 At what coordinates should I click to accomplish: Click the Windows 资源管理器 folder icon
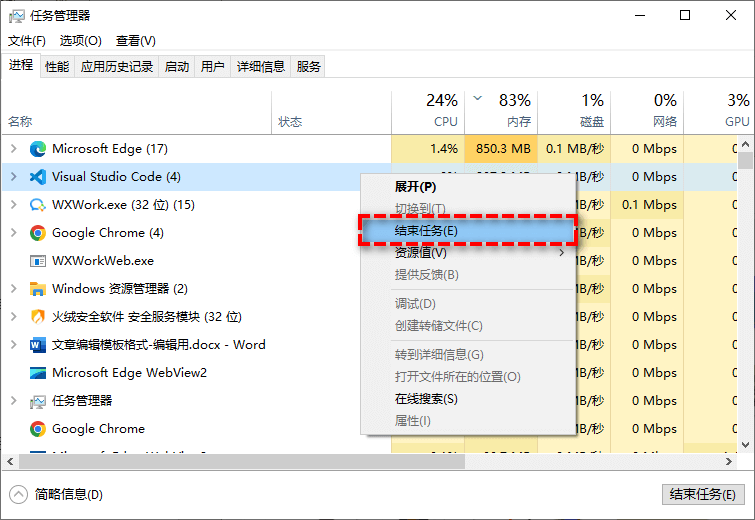click(x=38, y=289)
